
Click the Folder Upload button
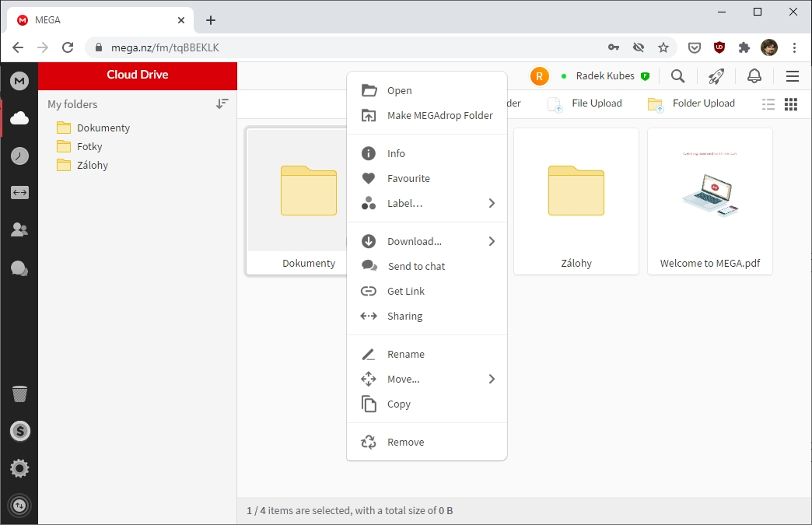(691, 103)
